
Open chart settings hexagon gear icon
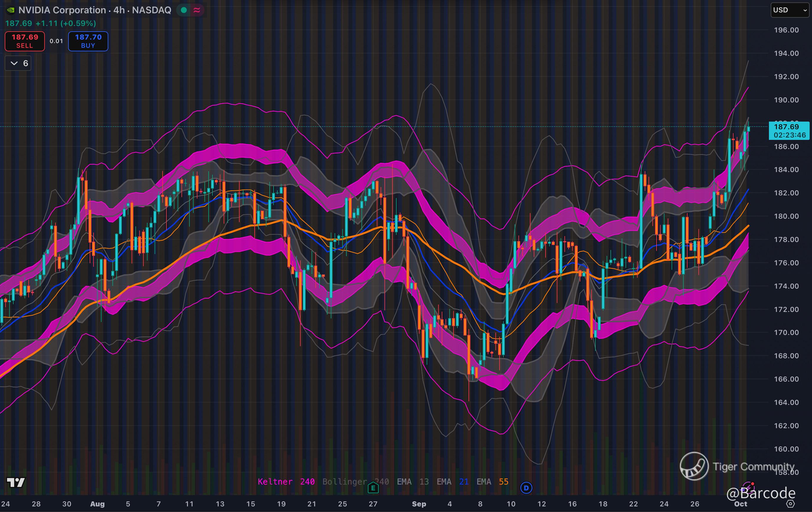click(790, 504)
